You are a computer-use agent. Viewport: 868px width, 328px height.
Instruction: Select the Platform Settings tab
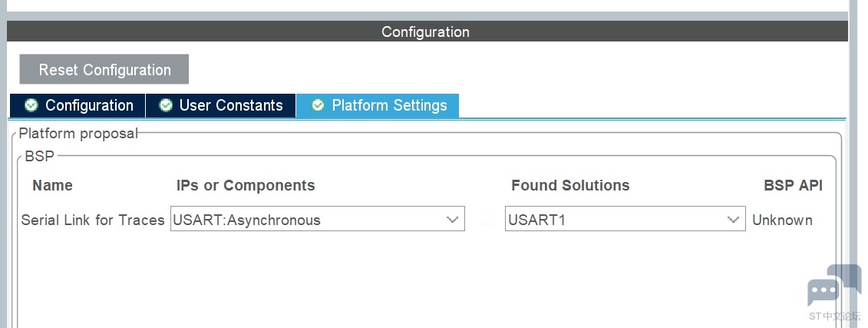click(x=378, y=105)
